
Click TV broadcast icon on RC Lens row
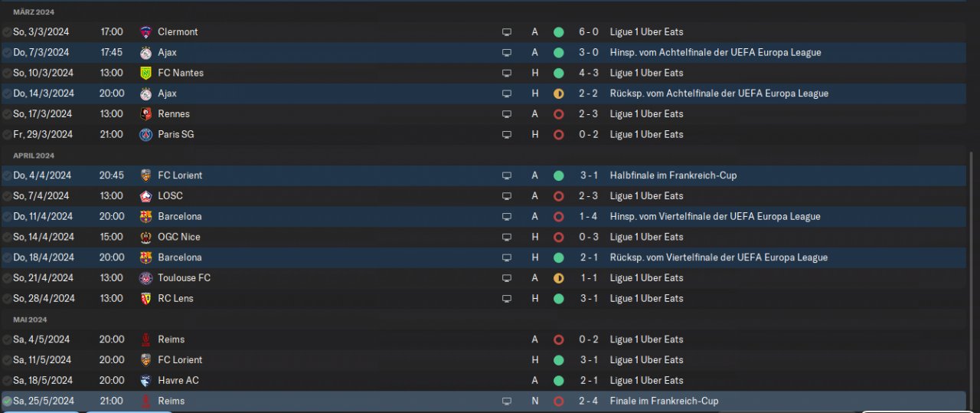click(506, 299)
